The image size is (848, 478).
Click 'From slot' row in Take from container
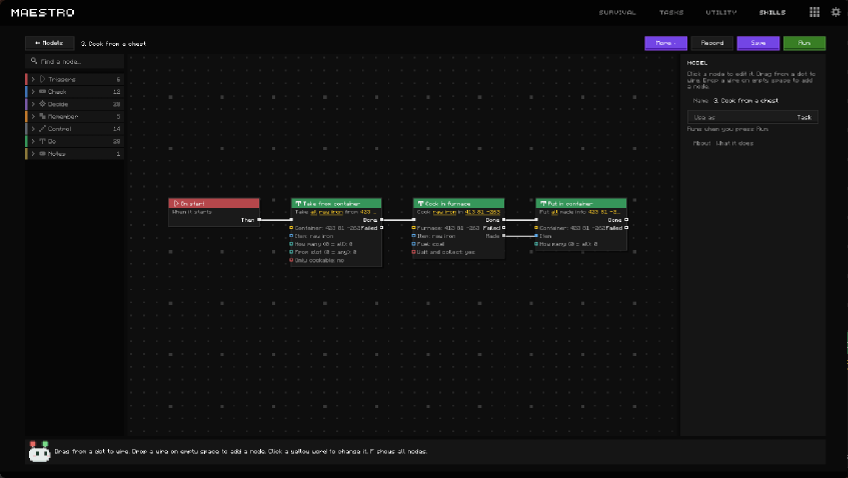tap(325, 252)
